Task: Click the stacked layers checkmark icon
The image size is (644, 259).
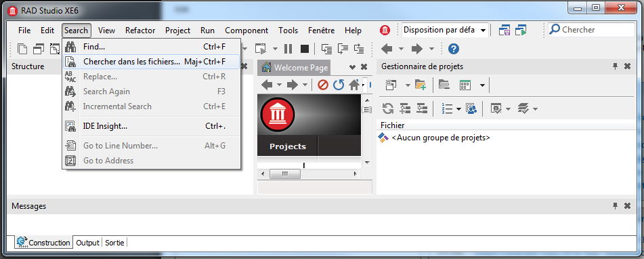Action: [523, 108]
